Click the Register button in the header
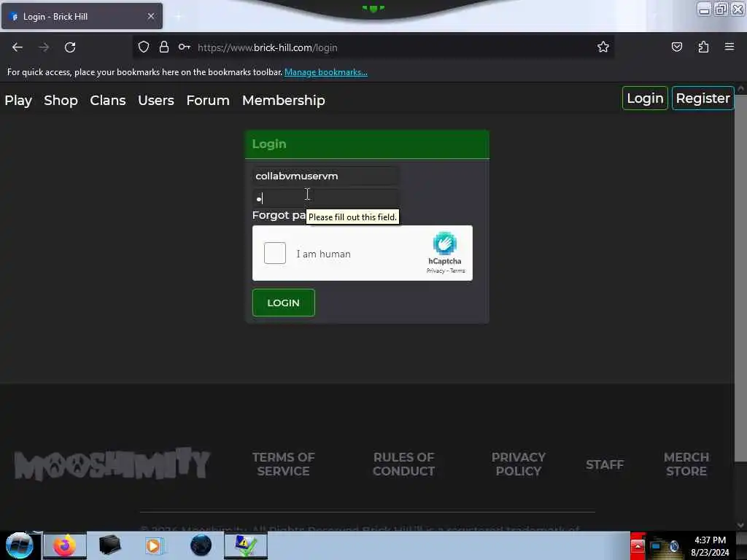Screen dimensions: 747x560 [x=703, y=98]
